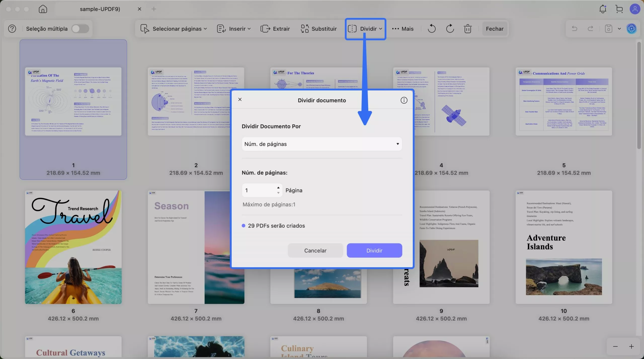The width and height of the screenshot is (644, 359).
Task: Toggle the Seleção múltipla switch
Action: point(80,29)
